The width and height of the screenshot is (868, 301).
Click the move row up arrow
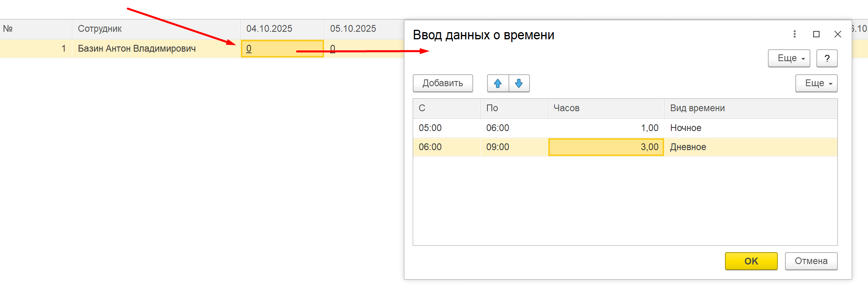[498, 83]
